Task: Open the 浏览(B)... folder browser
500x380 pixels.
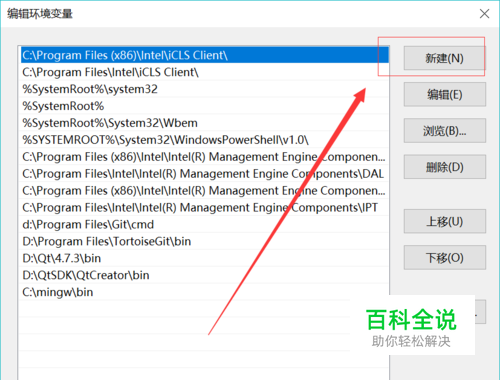Action: pyautogui.click(x=445, y=131)
